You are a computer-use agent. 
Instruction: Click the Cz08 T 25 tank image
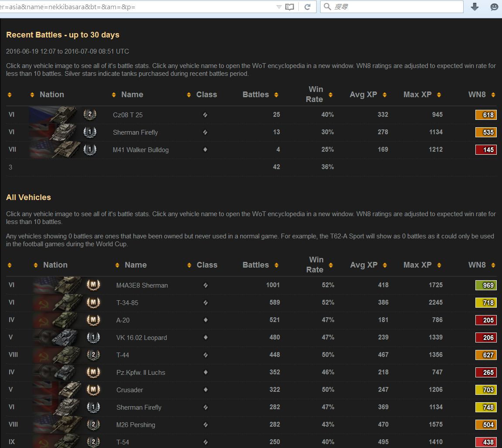tap(55, 115)
